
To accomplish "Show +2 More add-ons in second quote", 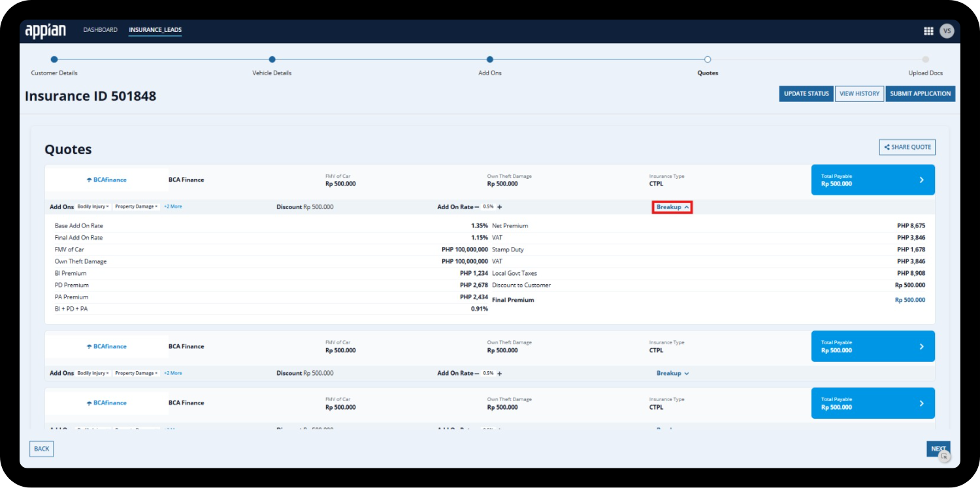I will coord(173,373).
